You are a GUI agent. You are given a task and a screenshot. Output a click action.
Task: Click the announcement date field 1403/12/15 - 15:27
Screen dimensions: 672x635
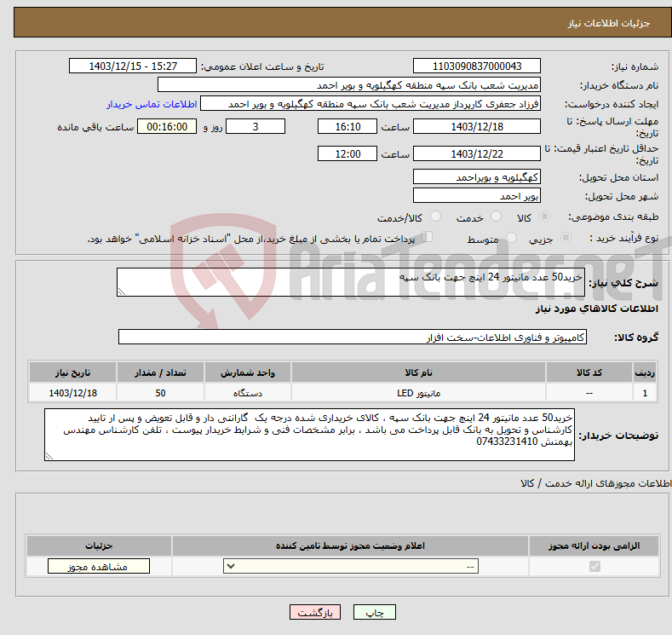[x=132, y=66]
